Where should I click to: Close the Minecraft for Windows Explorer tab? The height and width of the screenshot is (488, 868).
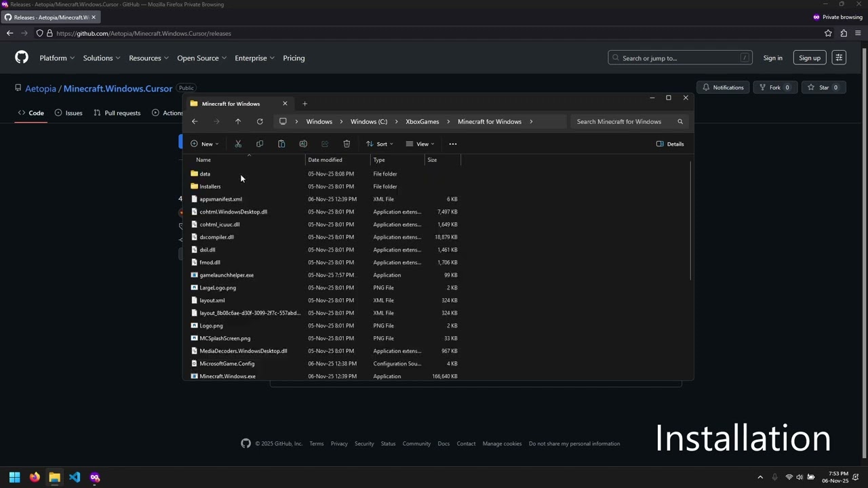tap(285, 104)
